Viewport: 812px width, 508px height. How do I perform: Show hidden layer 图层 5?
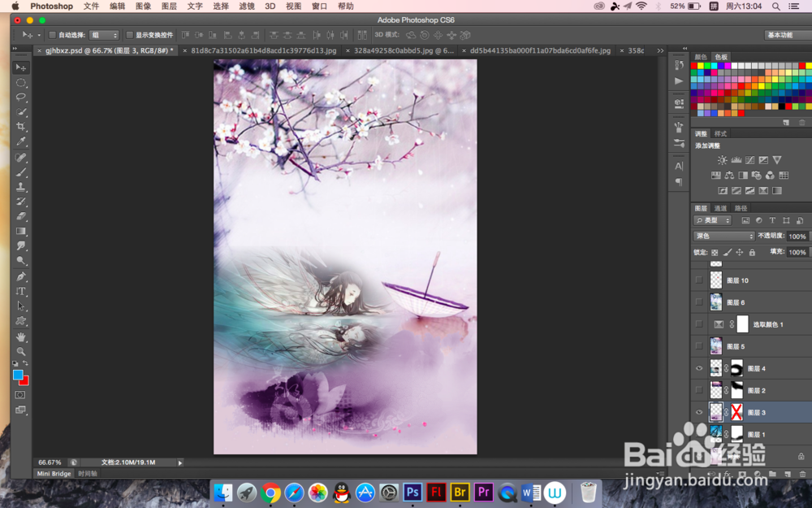699,346
